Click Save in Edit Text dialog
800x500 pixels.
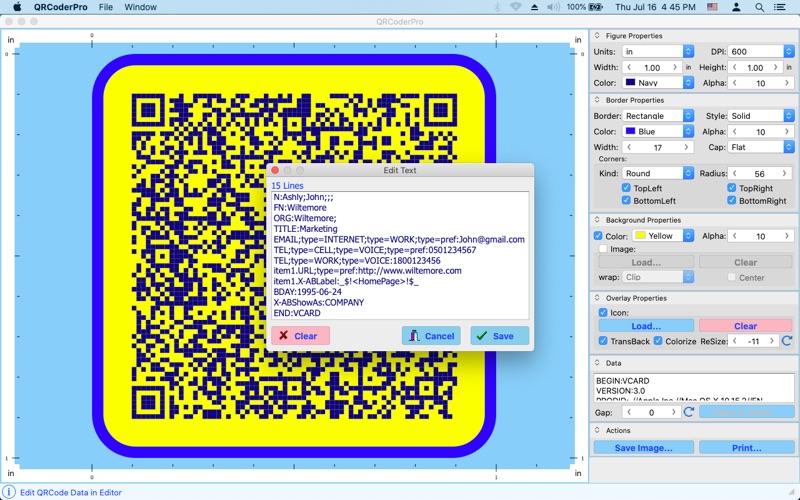click(x=499, y=336)
